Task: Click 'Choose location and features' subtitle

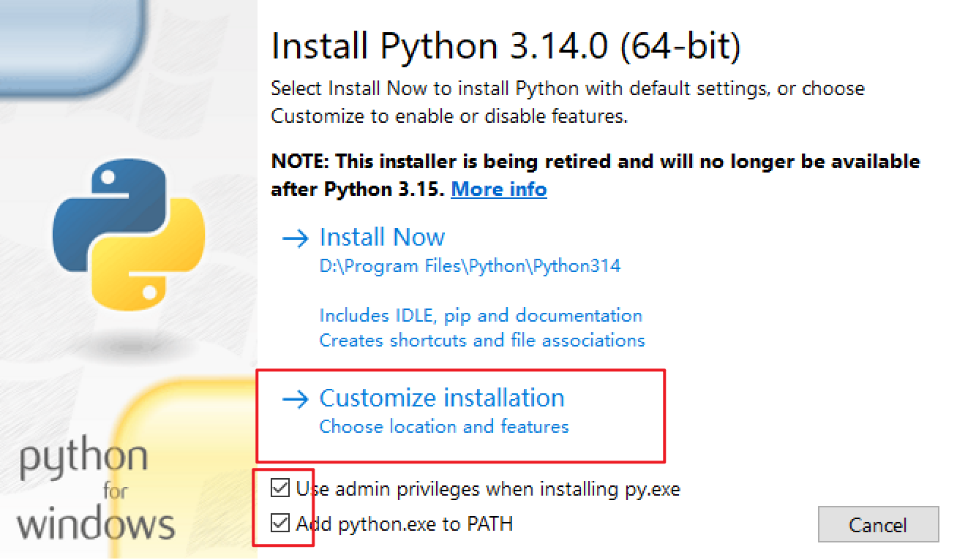Action: click(444, 426)
